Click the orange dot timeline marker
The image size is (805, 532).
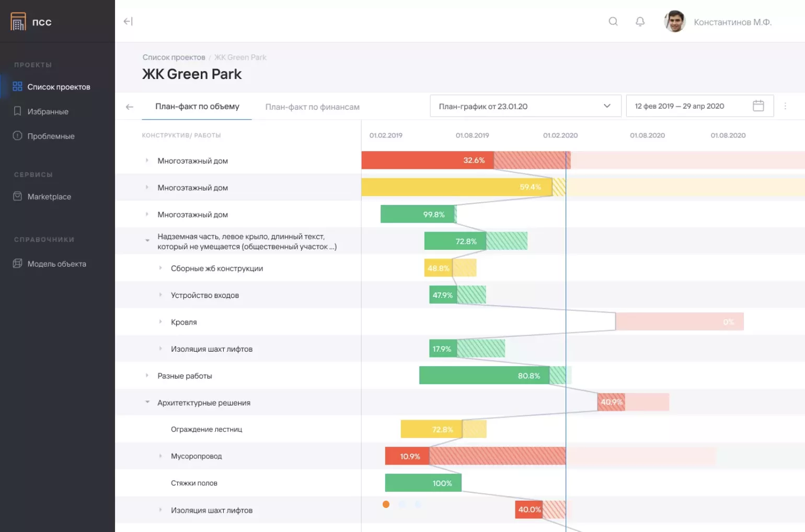pyautogui.click(x=386, y=504)
